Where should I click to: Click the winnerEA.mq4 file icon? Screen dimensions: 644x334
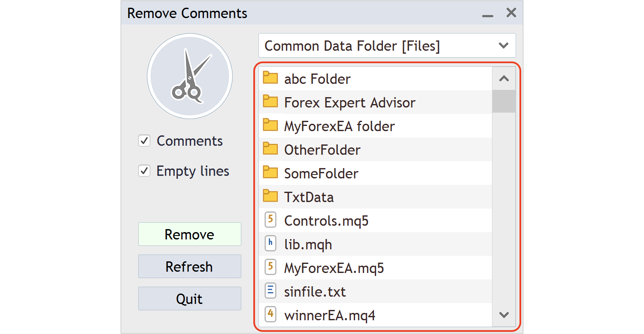point(270,315)
